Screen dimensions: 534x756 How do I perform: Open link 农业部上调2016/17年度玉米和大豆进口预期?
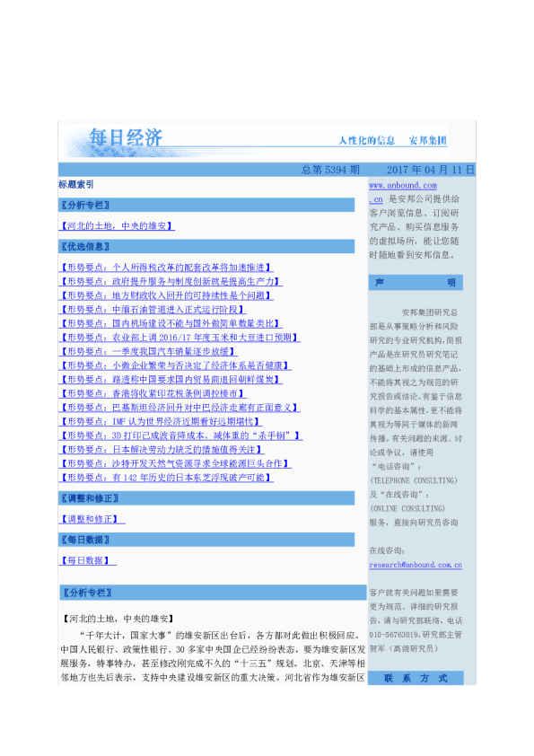[x=179, y=338]
